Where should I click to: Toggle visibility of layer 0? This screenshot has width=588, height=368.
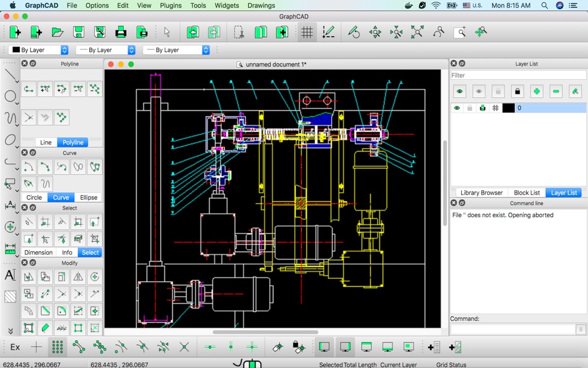coord(457,108)
